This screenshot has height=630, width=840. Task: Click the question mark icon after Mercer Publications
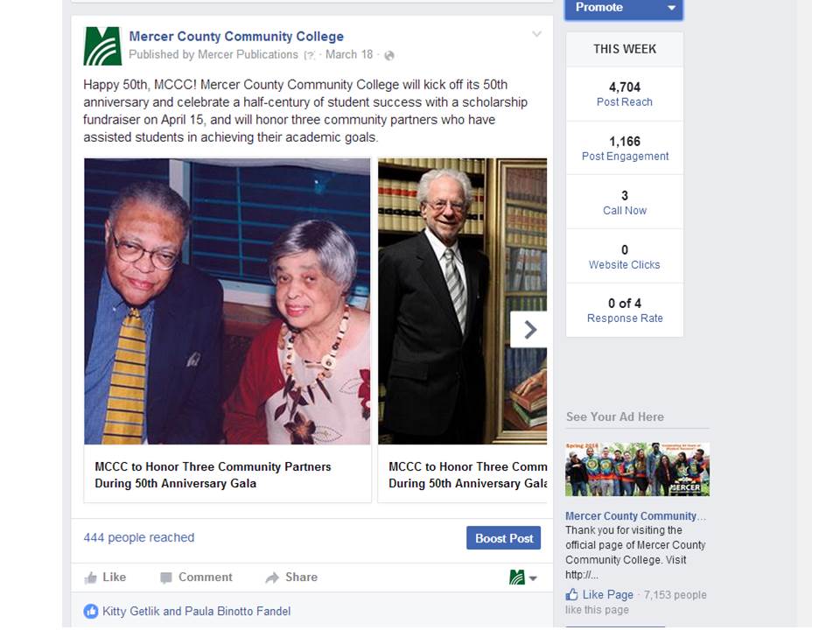point(309,55)
